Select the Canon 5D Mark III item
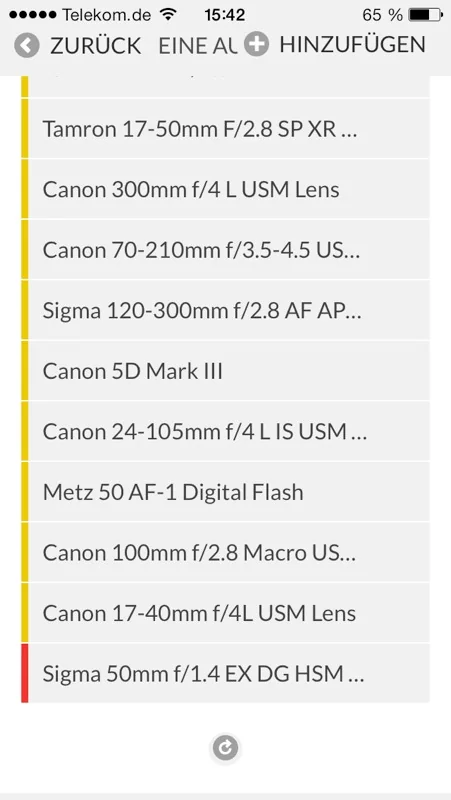The image size is (451, 800). point(226,371)
